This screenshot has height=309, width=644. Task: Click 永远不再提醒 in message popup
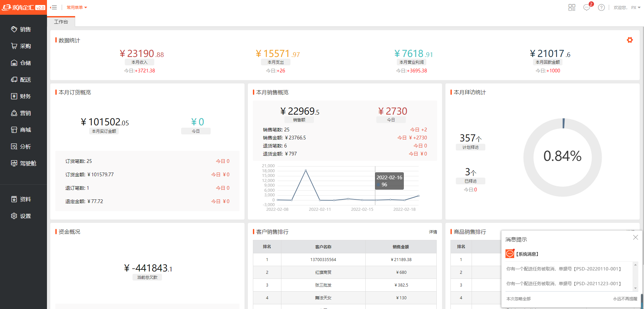625,299
